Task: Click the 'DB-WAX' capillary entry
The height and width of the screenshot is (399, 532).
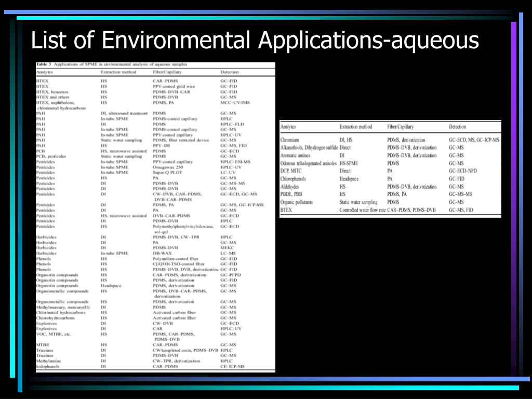Action: [162, 254]
